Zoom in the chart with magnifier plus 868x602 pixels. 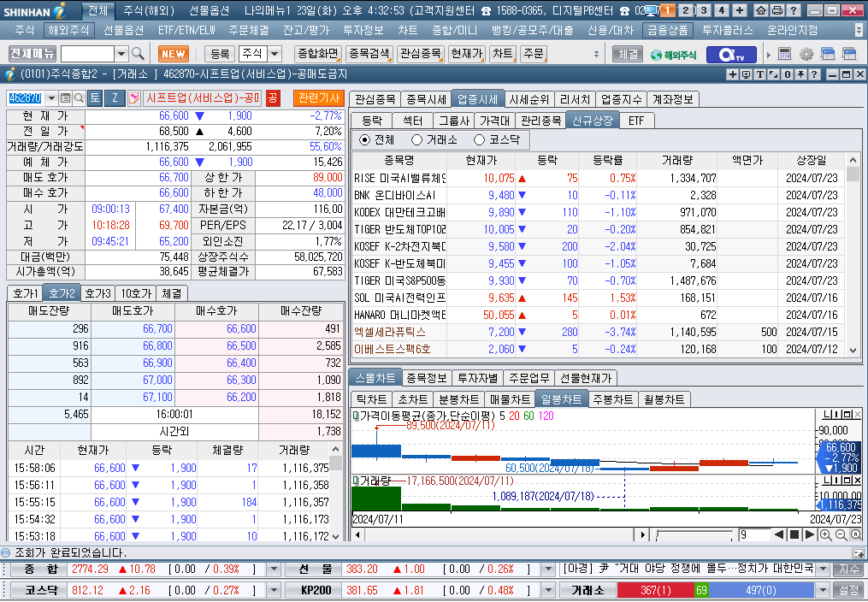825,534
